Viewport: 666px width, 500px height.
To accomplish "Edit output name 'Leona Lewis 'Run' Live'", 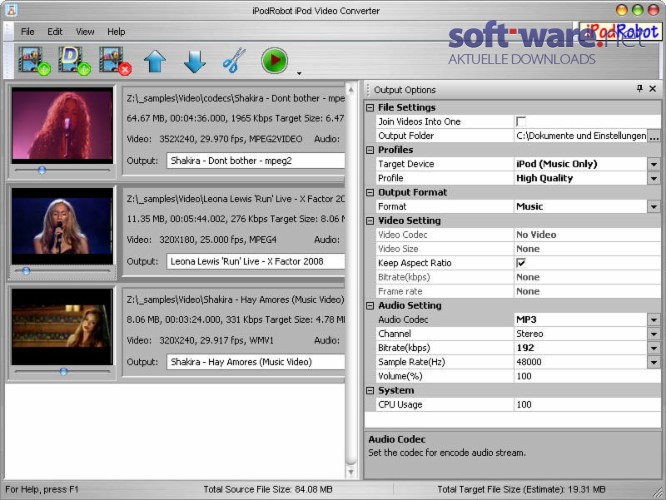I will 256,261.
